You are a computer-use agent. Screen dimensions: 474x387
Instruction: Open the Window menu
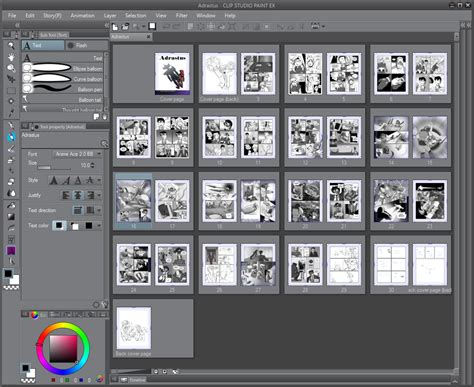coord(206,15)
